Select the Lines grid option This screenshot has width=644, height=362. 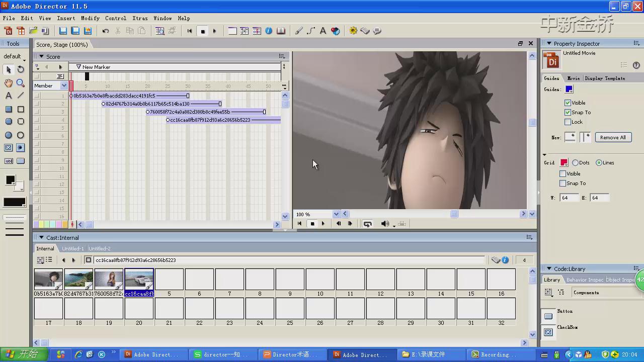point(599,162)
